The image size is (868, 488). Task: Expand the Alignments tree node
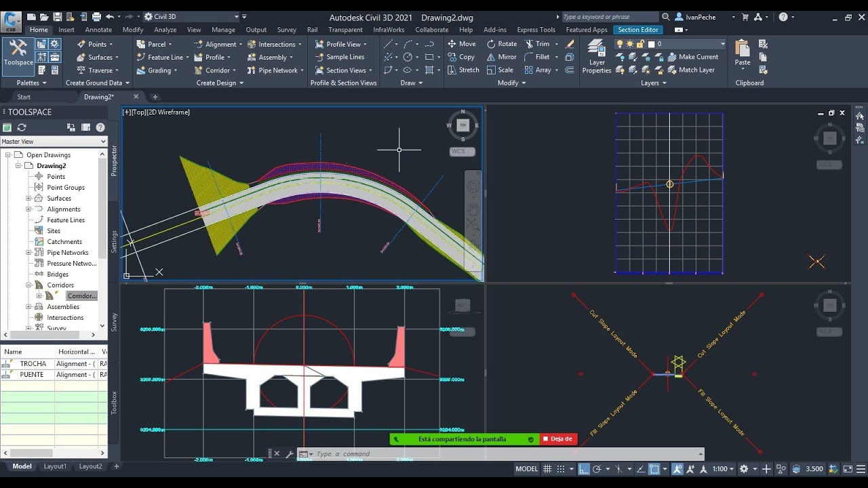click(x=29, y=209)
